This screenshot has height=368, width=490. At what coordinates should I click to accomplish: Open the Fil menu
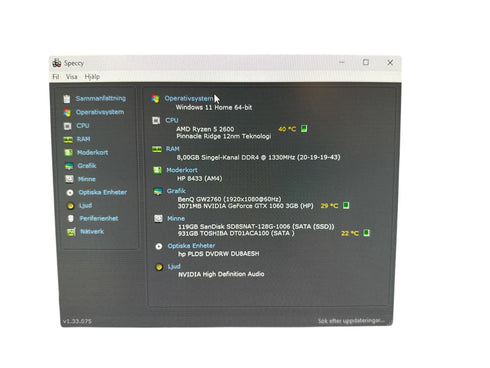click(x=56, y=77)
